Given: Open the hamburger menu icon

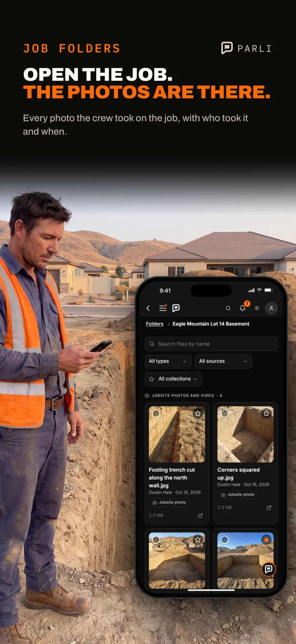Looking at the screenshot, I should click(163, 308).
